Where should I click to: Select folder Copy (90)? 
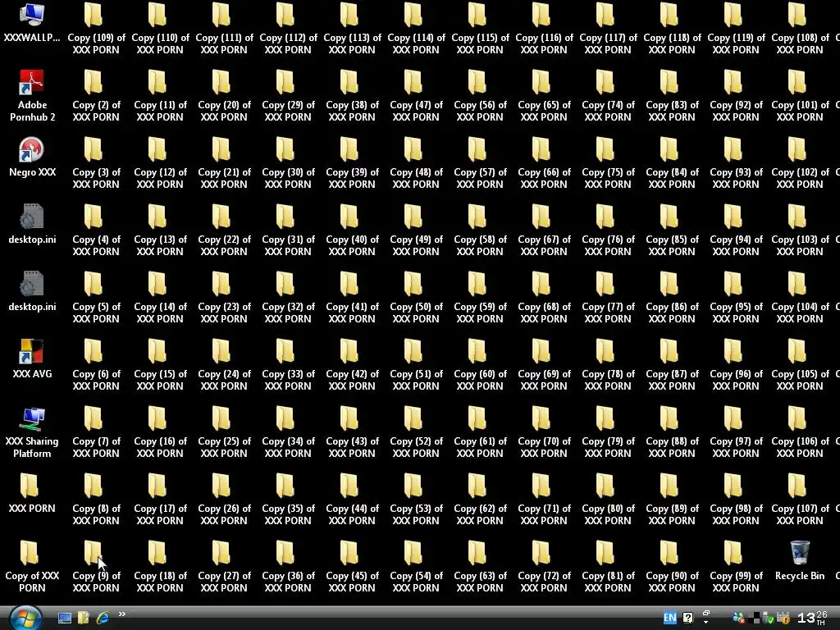[672, 567]
